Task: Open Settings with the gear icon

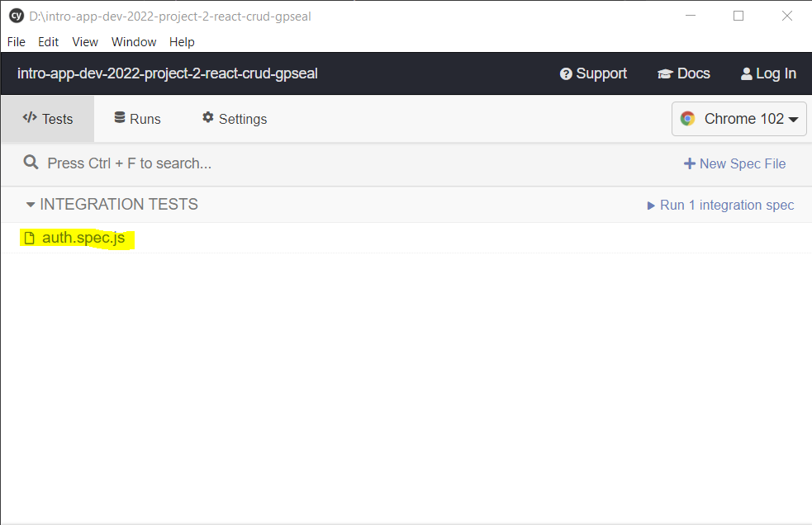Action: coord(207,118)
